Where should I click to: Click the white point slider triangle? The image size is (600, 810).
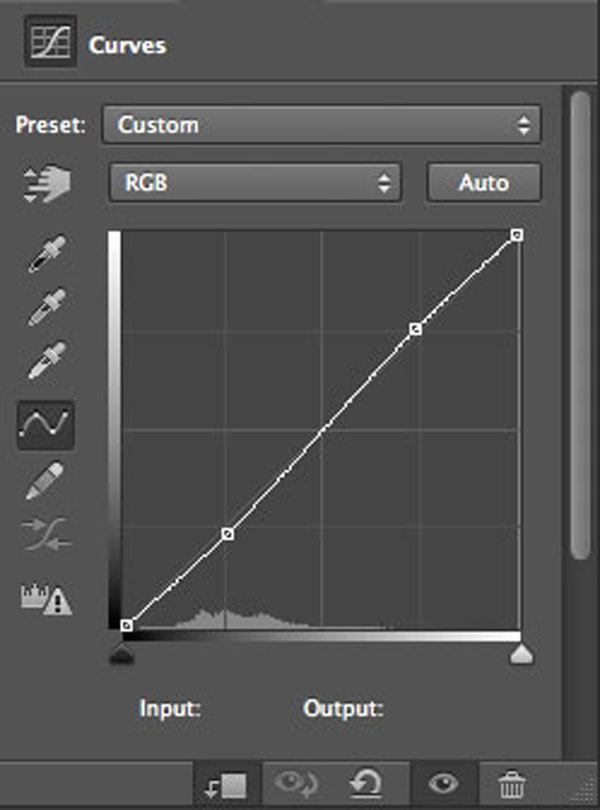[521, 653]
